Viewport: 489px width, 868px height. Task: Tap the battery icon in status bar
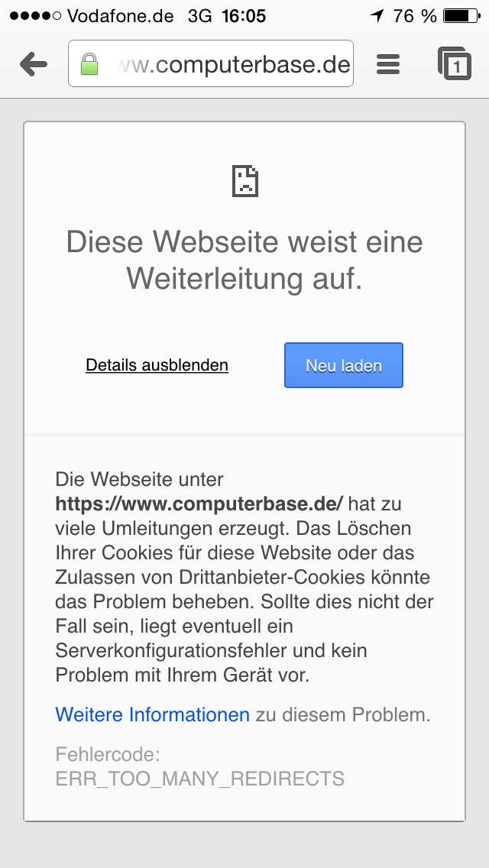click(x=461, y=15)
